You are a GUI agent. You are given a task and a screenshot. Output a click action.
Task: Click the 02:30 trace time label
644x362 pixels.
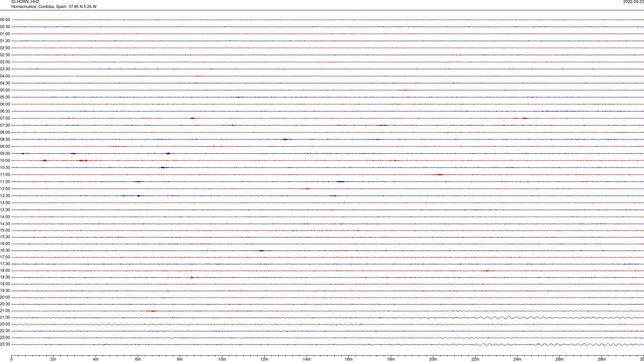tap(5, 55)
